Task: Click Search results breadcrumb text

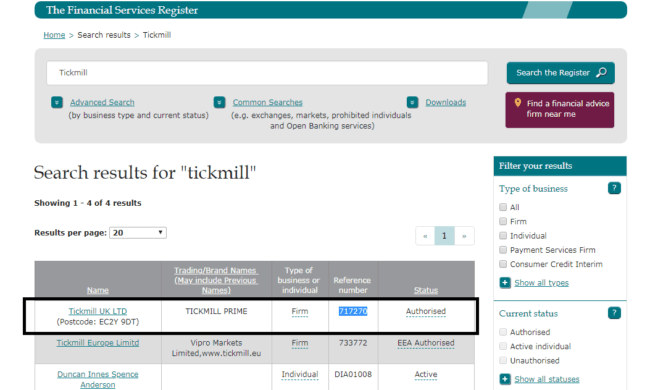Action: pyautogui.click(x=104, y=35)
